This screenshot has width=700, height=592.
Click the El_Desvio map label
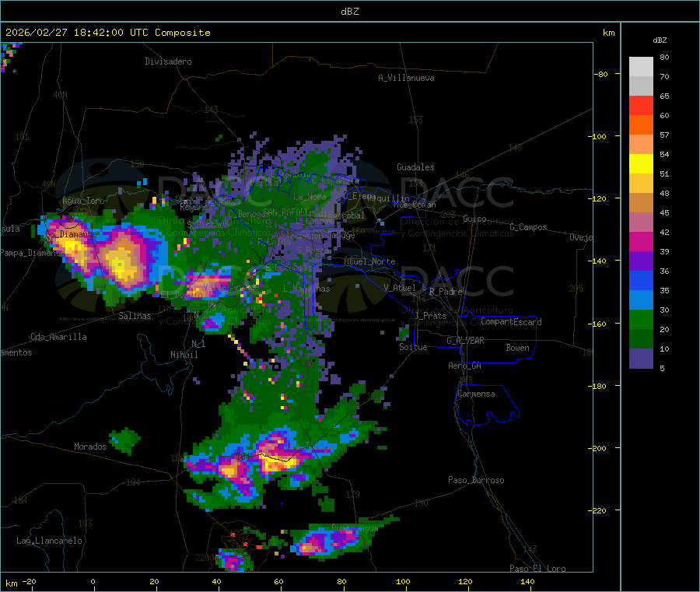click(x=181, y=295)
